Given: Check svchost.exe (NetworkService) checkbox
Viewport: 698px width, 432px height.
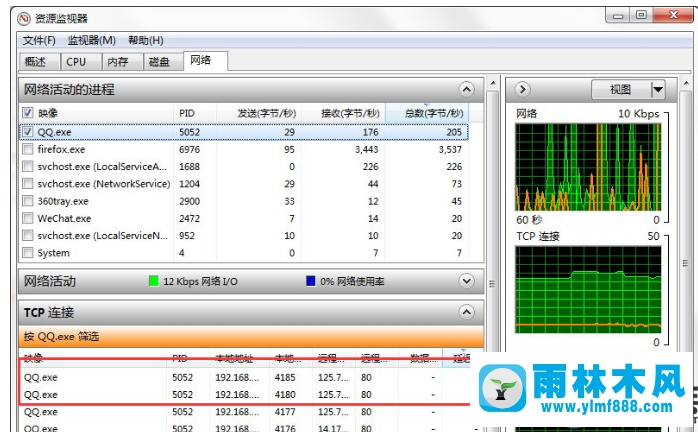Looking at the screenshot, I should (x=28, y=183).
